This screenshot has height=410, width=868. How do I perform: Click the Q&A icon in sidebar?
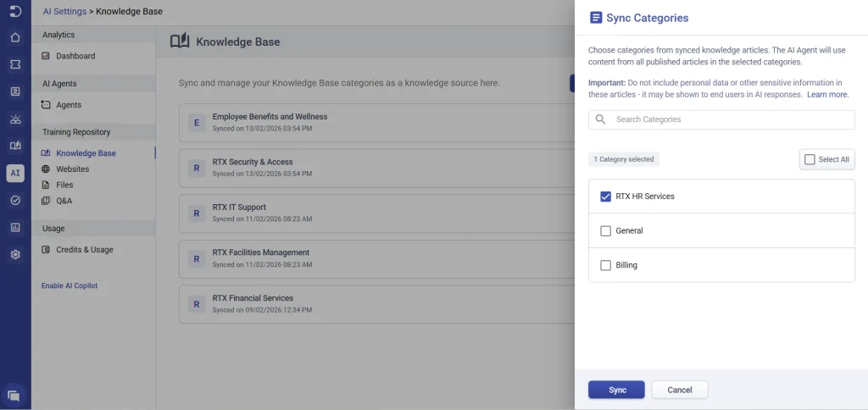pyautogui.click(x=46, y=201)
